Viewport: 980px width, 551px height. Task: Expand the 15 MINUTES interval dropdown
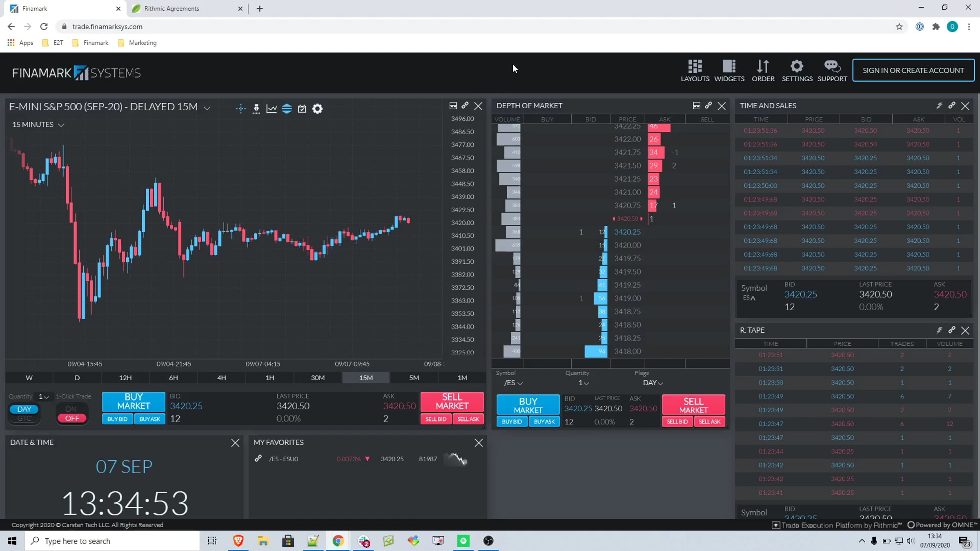pos(61,125)
